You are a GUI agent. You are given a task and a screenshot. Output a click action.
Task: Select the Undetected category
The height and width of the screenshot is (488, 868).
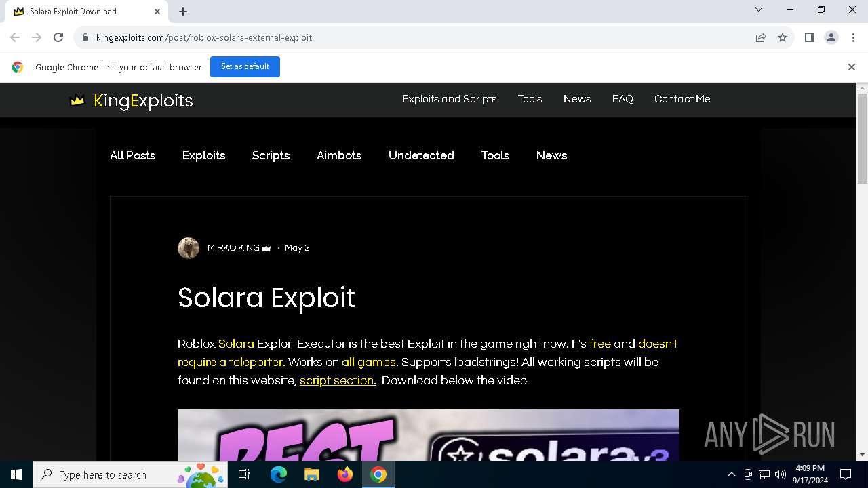coord(421,155)
